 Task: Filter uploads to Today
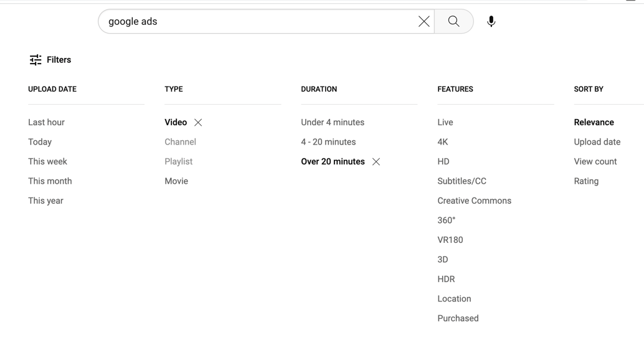click(x=40, y=142)
